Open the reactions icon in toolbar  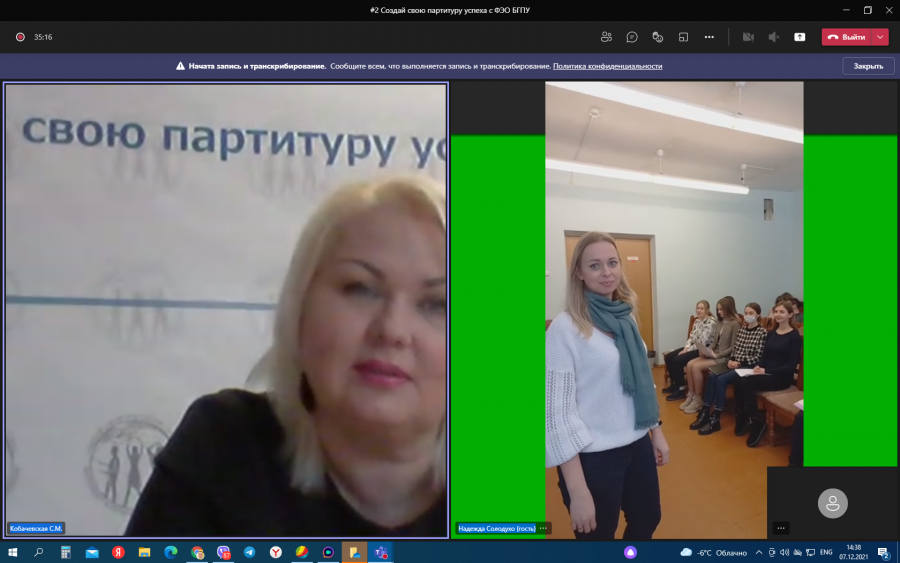pyautogui.click(x=658, y=37)
